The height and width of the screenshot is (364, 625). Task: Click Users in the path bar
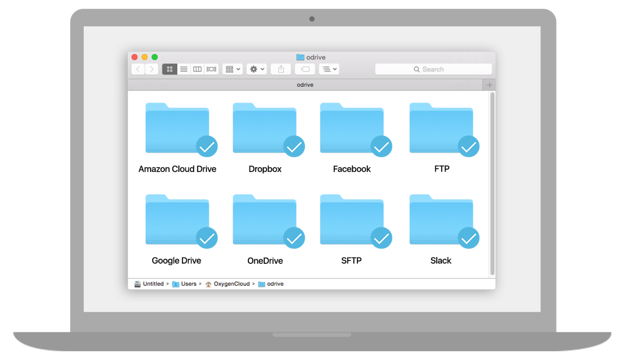(x=188, y=284)
